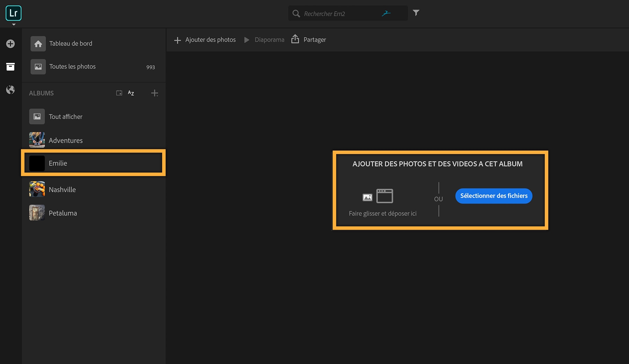Click the globe Discover icon
The height and width of the screenshot is (364, 629).
tap(10, 90)
